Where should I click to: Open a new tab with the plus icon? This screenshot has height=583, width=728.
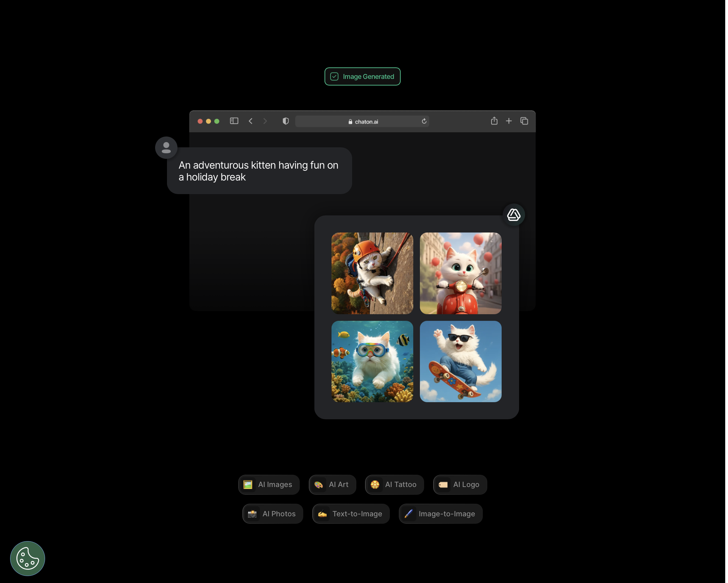(x=509, y=121)
